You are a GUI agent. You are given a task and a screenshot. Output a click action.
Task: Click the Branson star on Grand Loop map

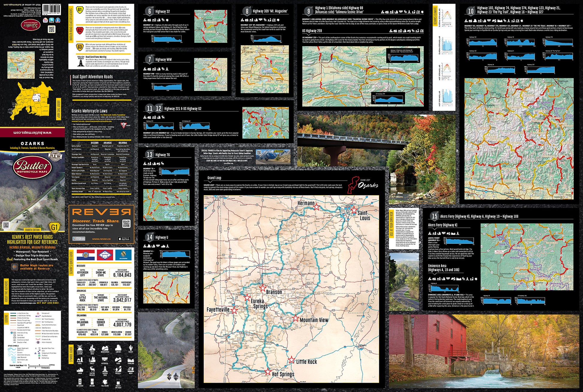262,288
